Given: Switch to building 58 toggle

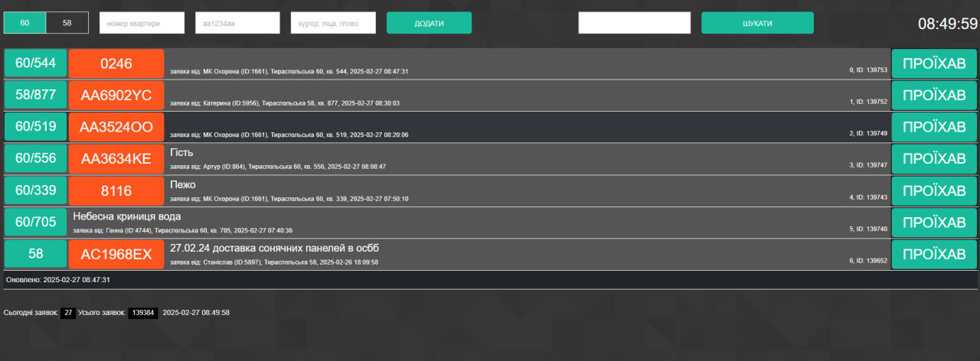Looking at the screenshot, I should point(67,23).
